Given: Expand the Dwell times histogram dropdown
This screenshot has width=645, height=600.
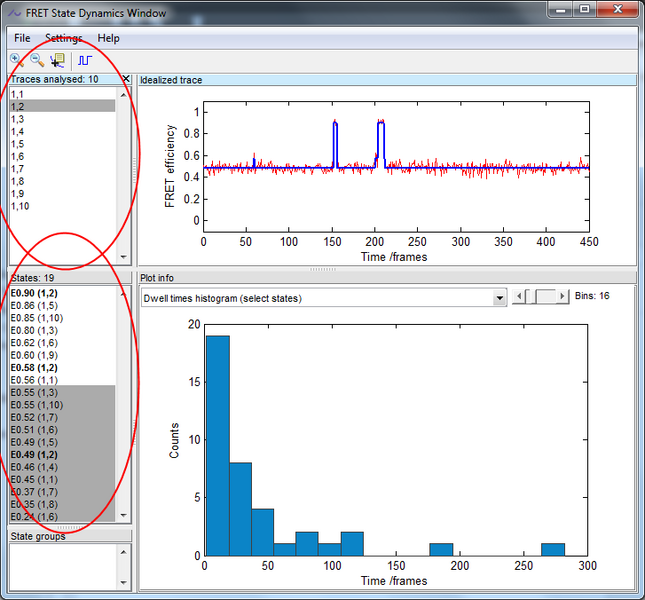Looking at the screenshot, I should pos(500,298).
